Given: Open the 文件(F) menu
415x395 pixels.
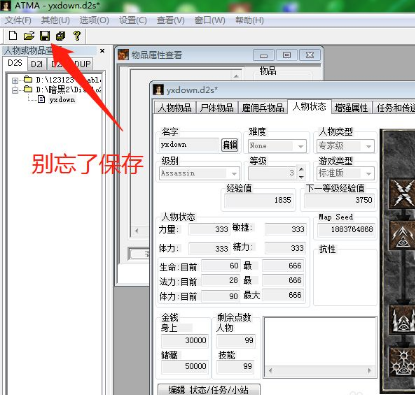Looking at the screenshot, I should [x=18, y=20].
